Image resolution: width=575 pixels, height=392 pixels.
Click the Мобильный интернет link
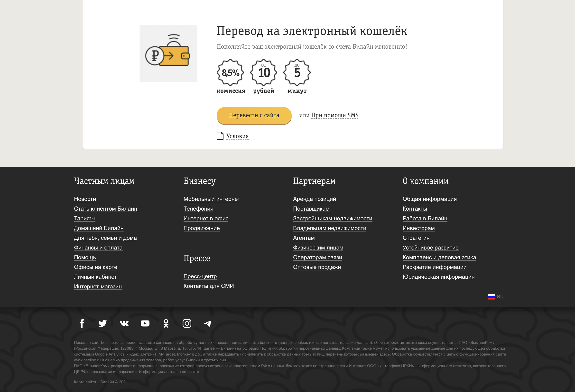pos(212,199)
